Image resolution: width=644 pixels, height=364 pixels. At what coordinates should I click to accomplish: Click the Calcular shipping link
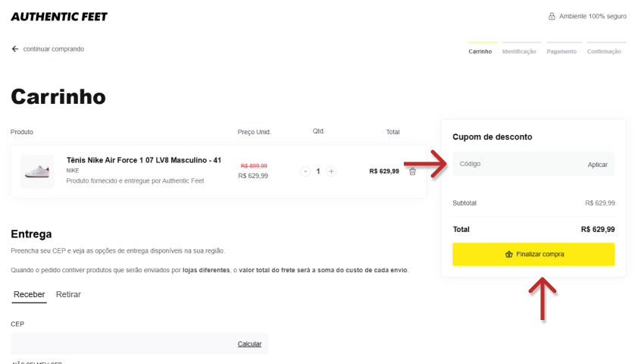click(249, 344)
